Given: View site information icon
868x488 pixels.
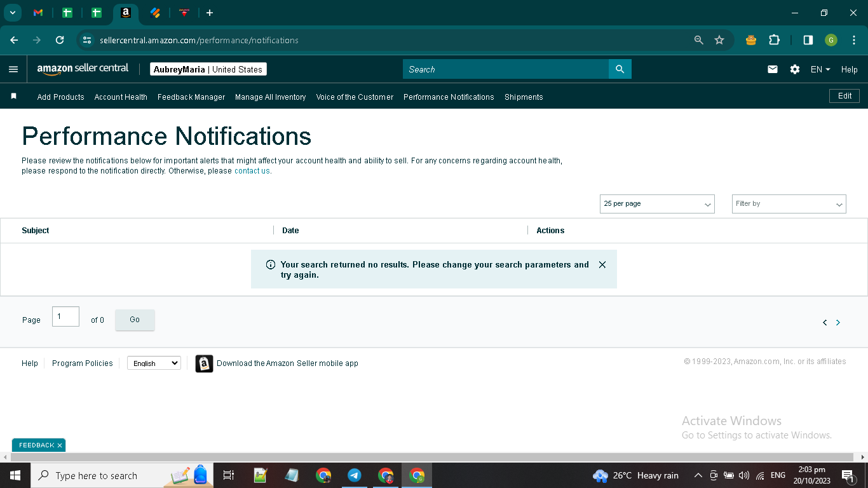Looking at the screenshot, I should tap(87, 40).
